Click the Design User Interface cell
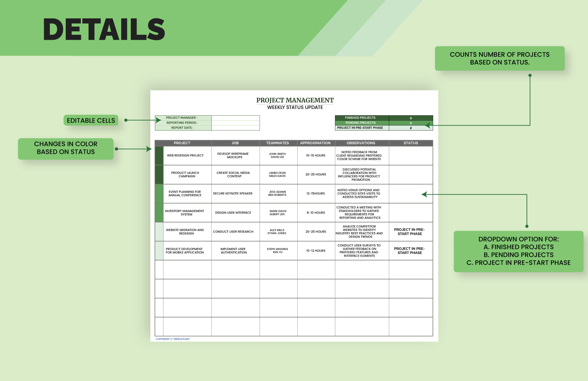The width and height of the screenshot is (588, 381). tap(236, 213)
